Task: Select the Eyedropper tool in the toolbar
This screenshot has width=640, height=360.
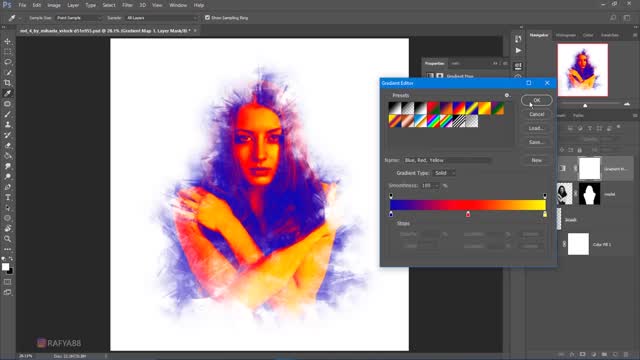Action: point(7,93)
